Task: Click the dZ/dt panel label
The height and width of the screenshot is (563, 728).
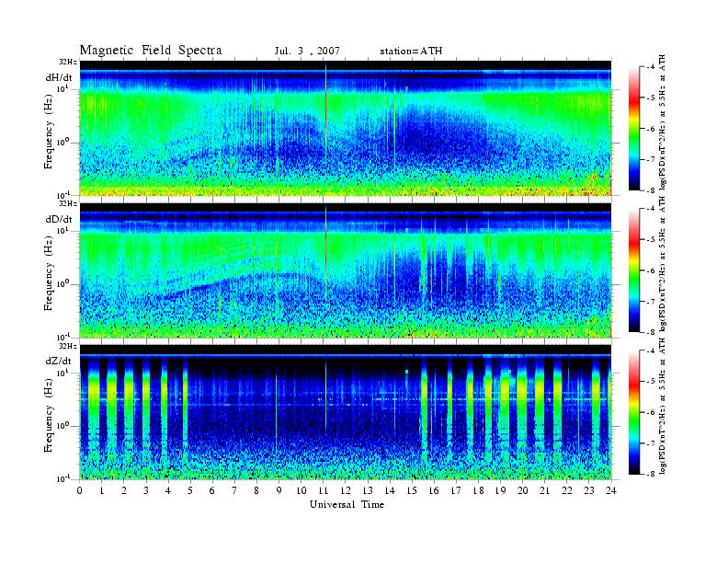Action: click(59, 361)
